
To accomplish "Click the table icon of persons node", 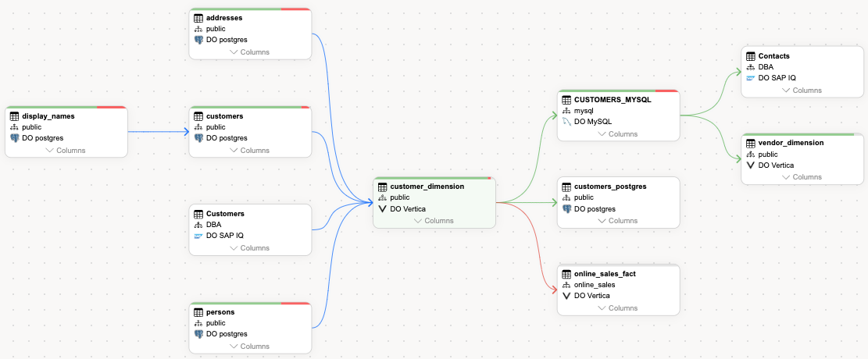I will pyautogui.click(x=198, y=312).
